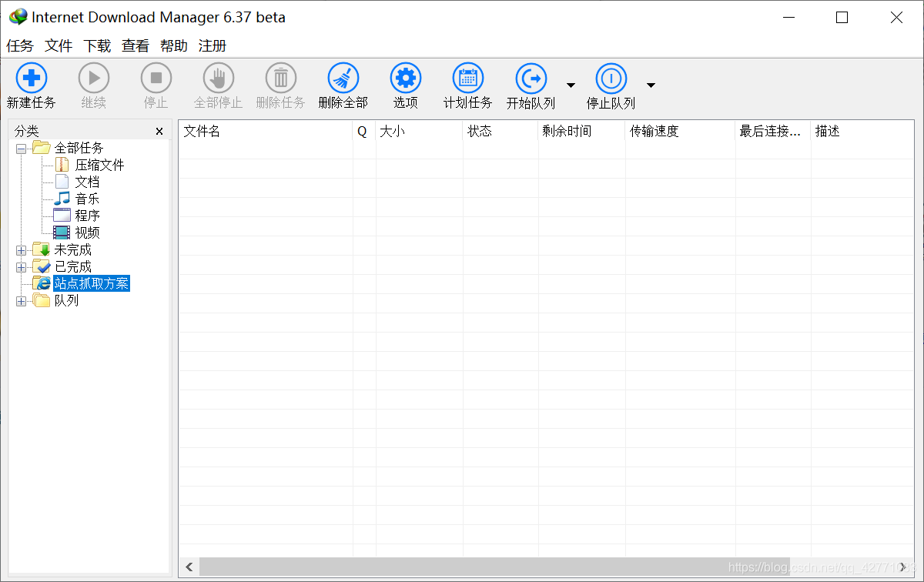The image size is (924, 582).
Task: Click the 删除全部 broom icon
Action: coord(343,78)
